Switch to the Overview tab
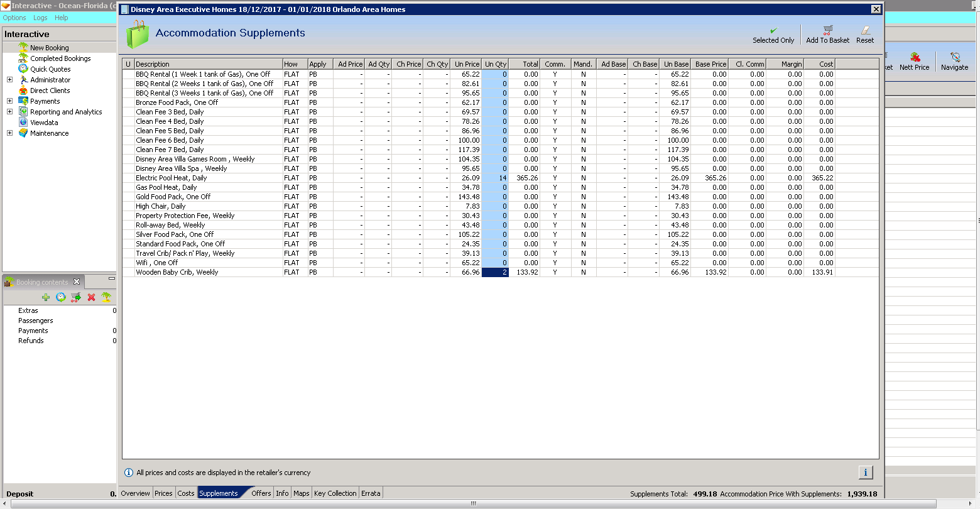 [136, 493]
